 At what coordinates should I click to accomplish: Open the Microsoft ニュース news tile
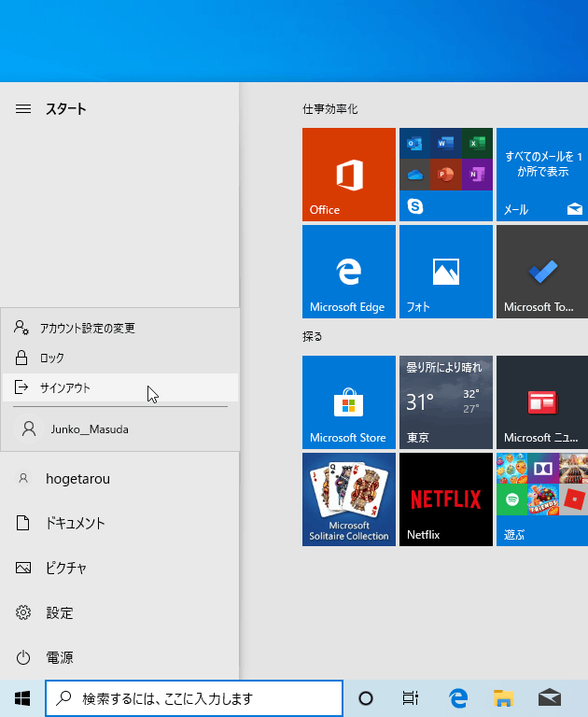pyautogui.click(x=542, y=402)
